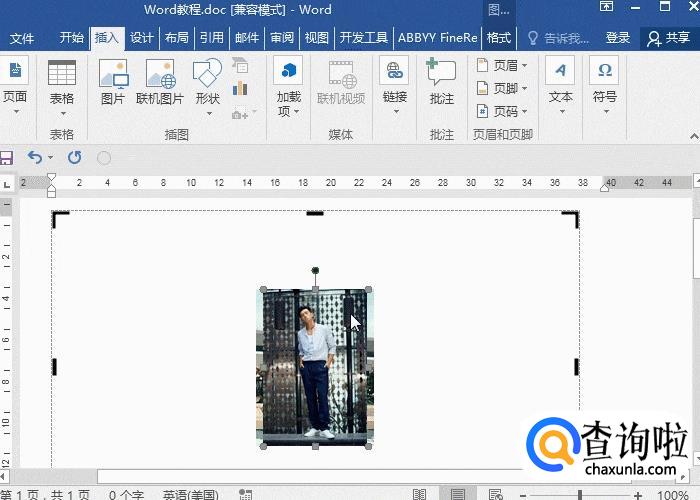This screenshot has width=700, height=500.
Task: Open the Add-ins (加载项) icon
Action: point(288,70)
